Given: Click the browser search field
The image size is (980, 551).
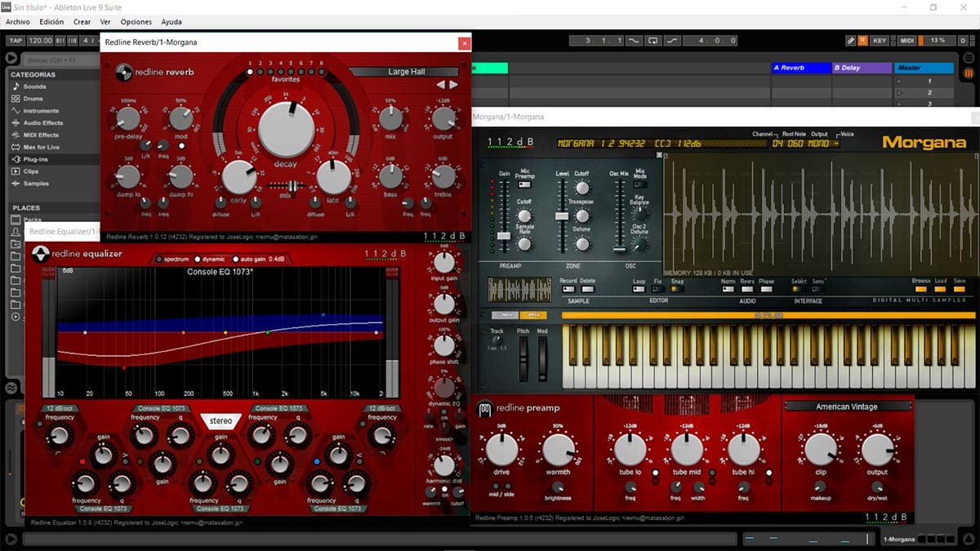Looking at the screenshot, I should click(x=60, y=59).
